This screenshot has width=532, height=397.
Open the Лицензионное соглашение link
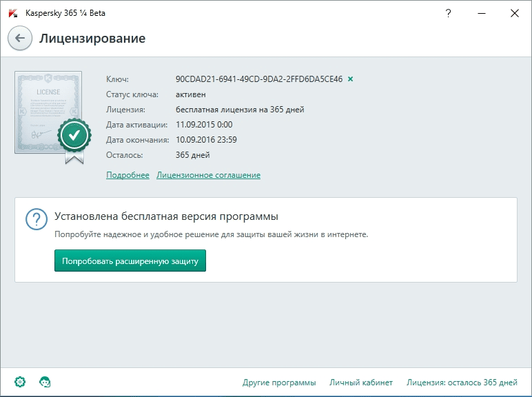pos(208,175)
